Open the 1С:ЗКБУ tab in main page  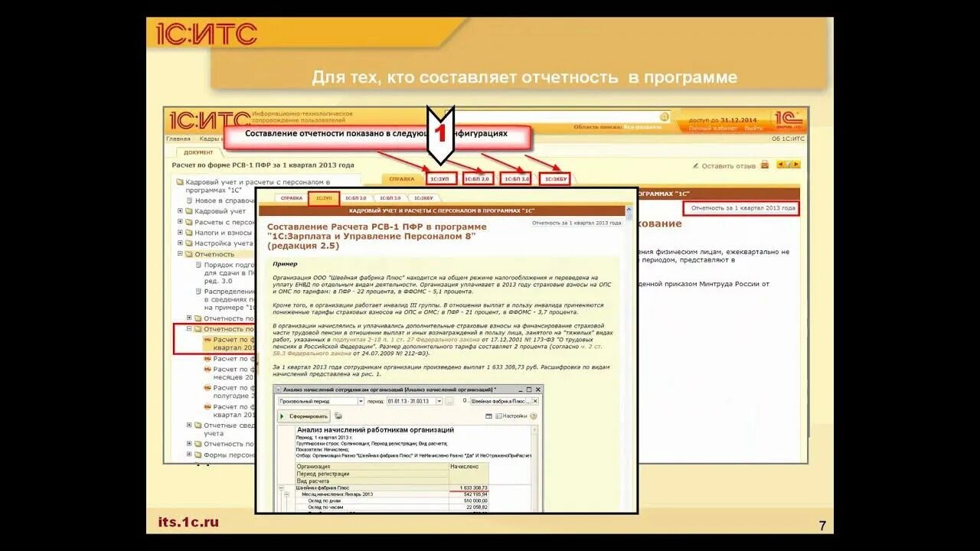pyautogui.click(x=554, y=179)
